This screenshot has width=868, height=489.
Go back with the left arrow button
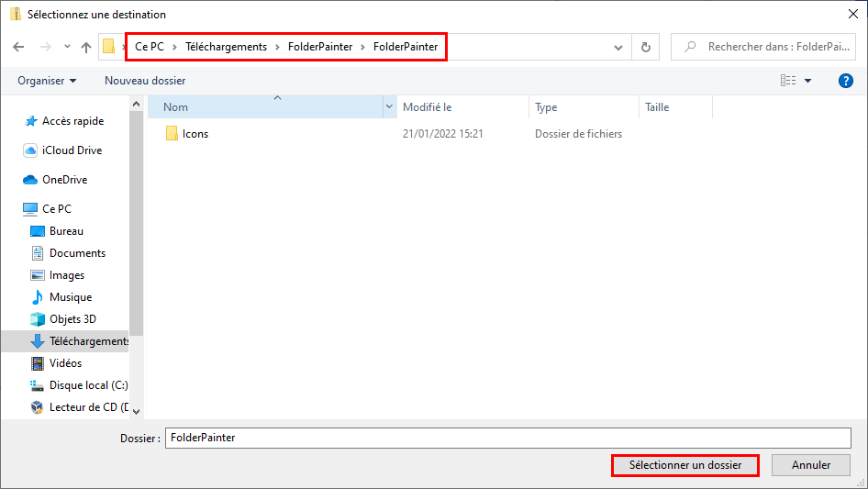[x=18, y=47]
